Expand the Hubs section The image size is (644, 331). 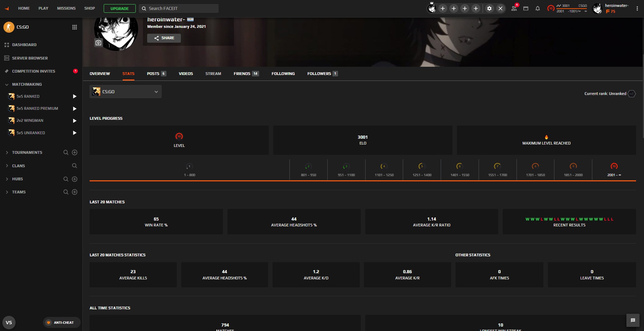(x=7, y=179)
